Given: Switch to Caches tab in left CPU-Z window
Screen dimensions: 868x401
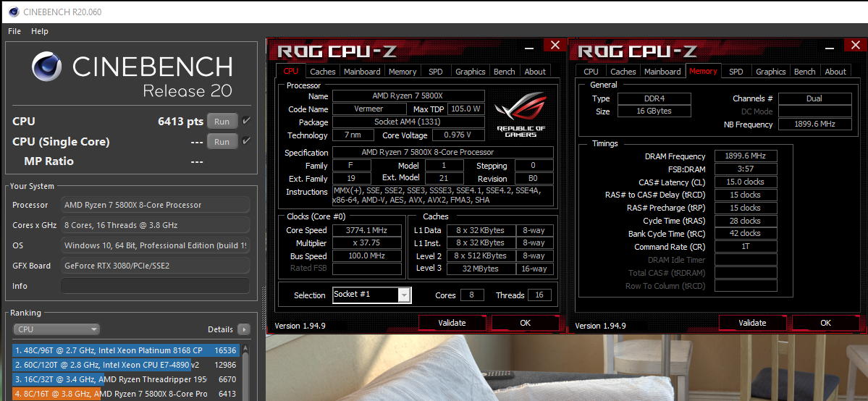Looking at the screenshot, I should point(323,72).
